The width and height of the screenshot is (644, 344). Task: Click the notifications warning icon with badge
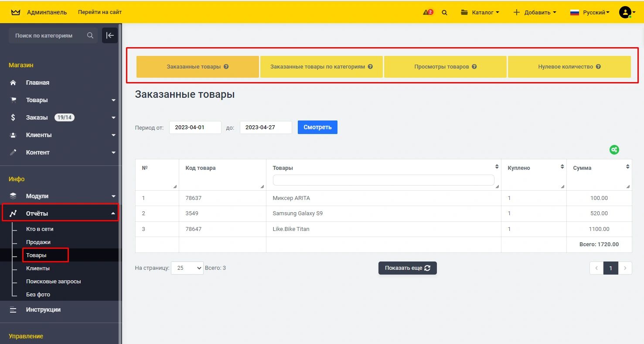click(x=428, y=12)
